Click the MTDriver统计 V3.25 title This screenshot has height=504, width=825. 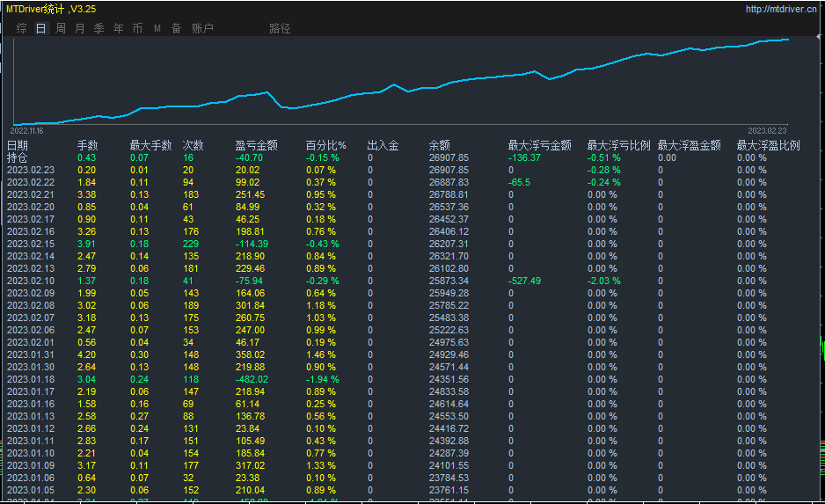pos(51,9)
